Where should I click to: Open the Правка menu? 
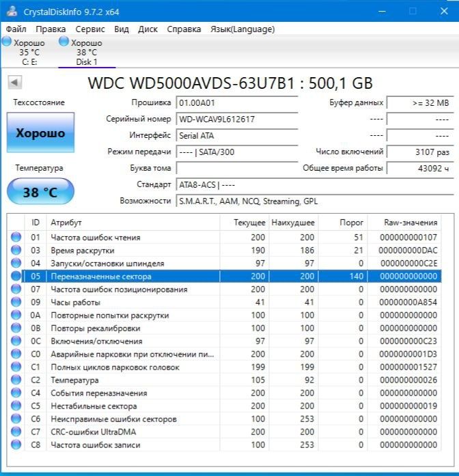[51, 29]
